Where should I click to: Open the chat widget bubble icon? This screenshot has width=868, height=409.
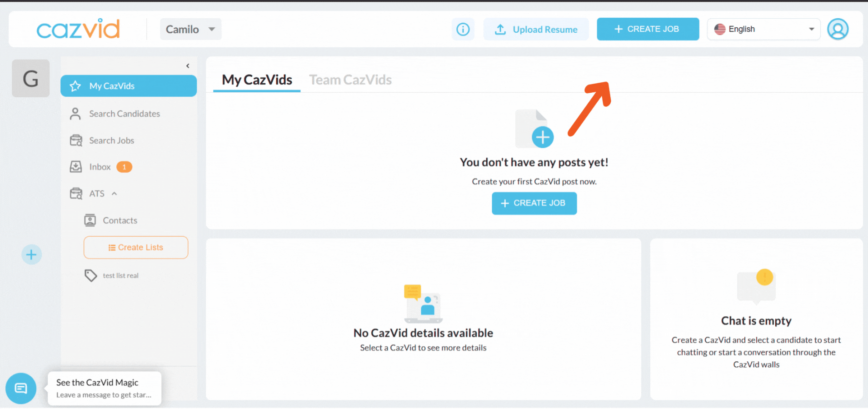click(21, 389)
